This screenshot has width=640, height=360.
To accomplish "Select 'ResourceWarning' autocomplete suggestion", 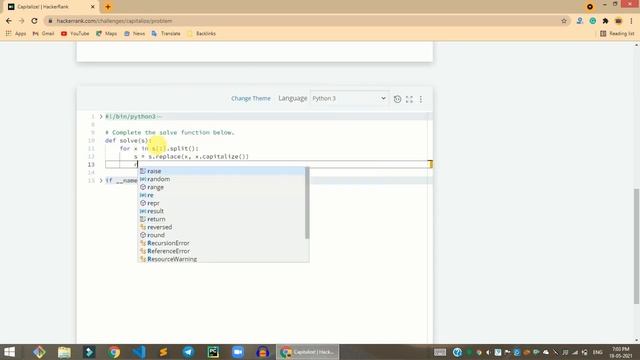I will tap(221, 259).
